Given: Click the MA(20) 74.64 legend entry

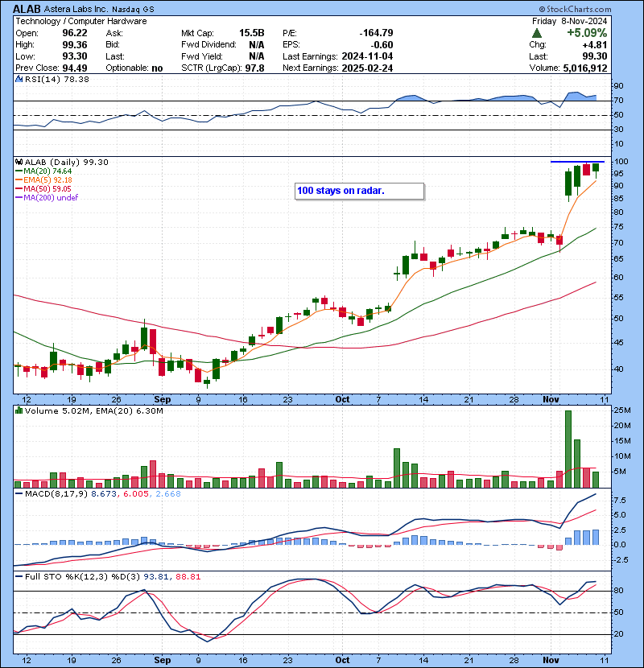Looking at the screenshot, I should pos(43,171).
